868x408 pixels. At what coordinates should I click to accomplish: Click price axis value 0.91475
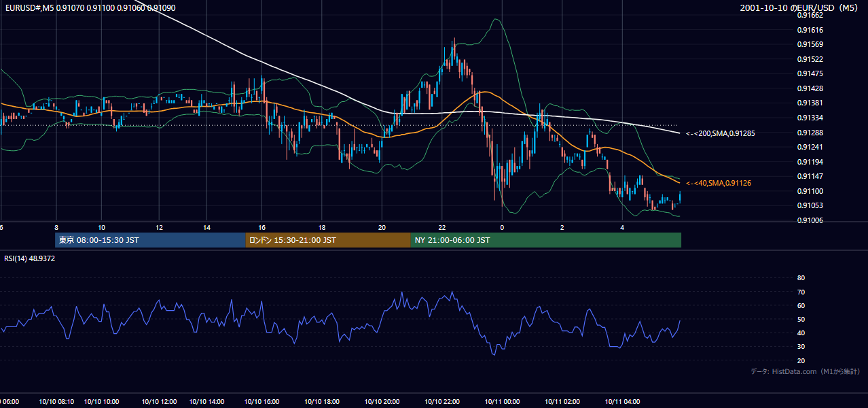click(810, 73)
